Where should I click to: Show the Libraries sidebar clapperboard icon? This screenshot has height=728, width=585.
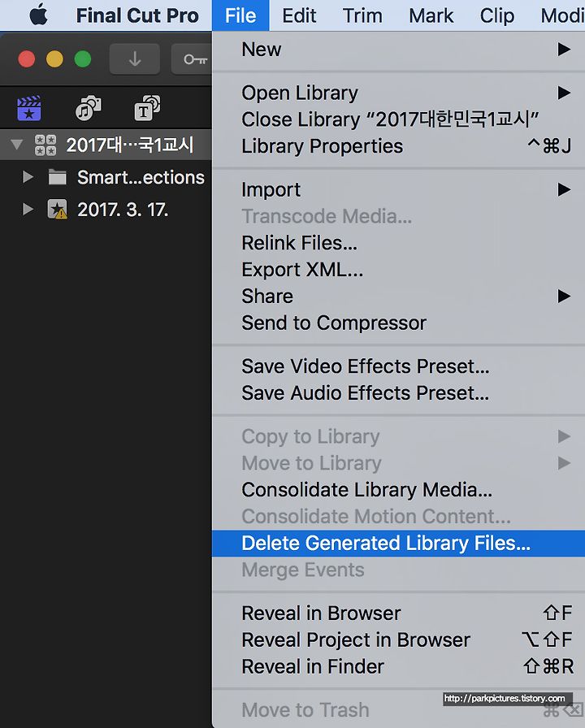coord(28,109)
